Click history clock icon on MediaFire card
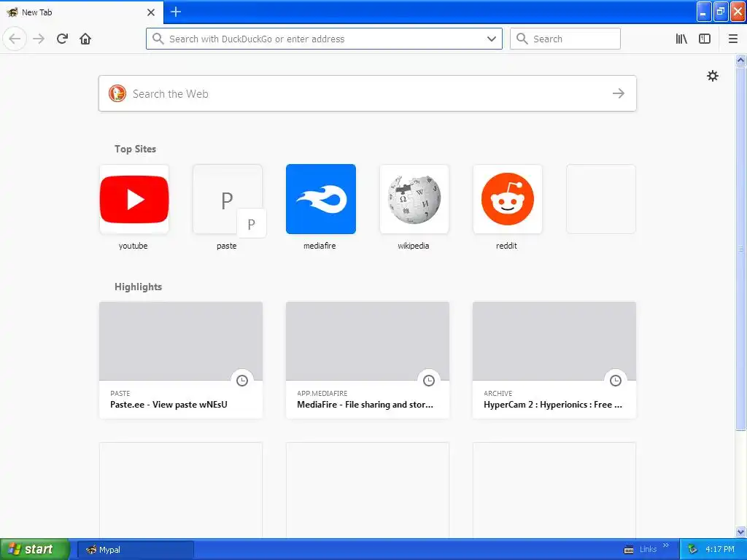 point(429,381)
